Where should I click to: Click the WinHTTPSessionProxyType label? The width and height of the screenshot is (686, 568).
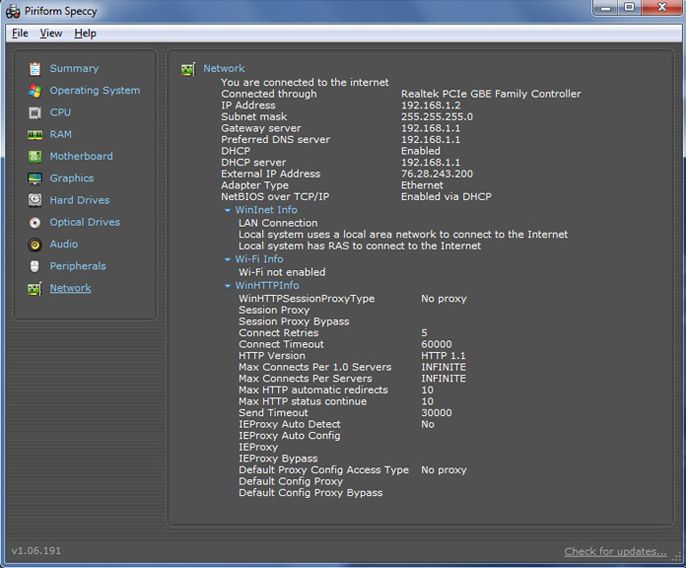tap(306, 298)
